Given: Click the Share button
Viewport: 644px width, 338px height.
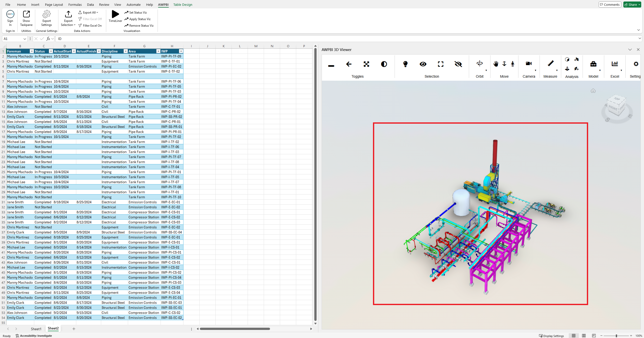Looking at the screenshot, I should click(x=632, y=5).
